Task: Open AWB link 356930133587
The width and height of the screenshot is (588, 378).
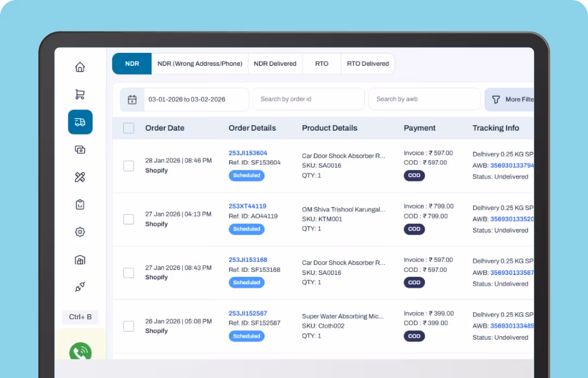Action: [512, 273]
